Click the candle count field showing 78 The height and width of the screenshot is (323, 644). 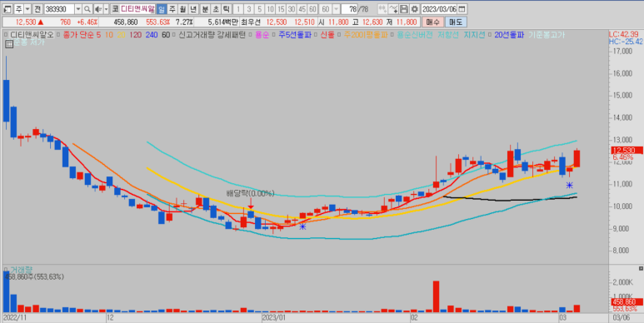tap(350, 9)
